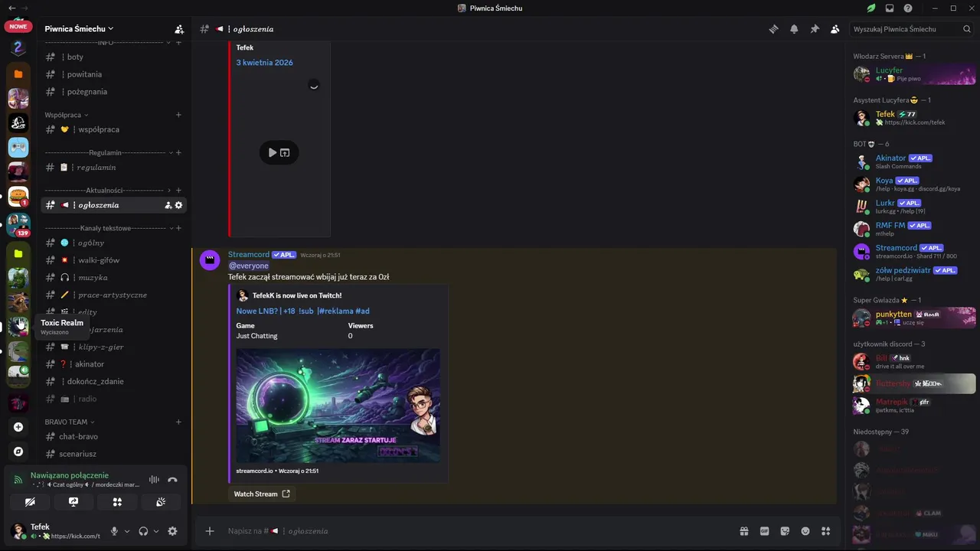This screenshot has height=551, width=980.
Task: Focus the Wyszukaj Piwnica Śmiechu search box
Action: (910, 29)
